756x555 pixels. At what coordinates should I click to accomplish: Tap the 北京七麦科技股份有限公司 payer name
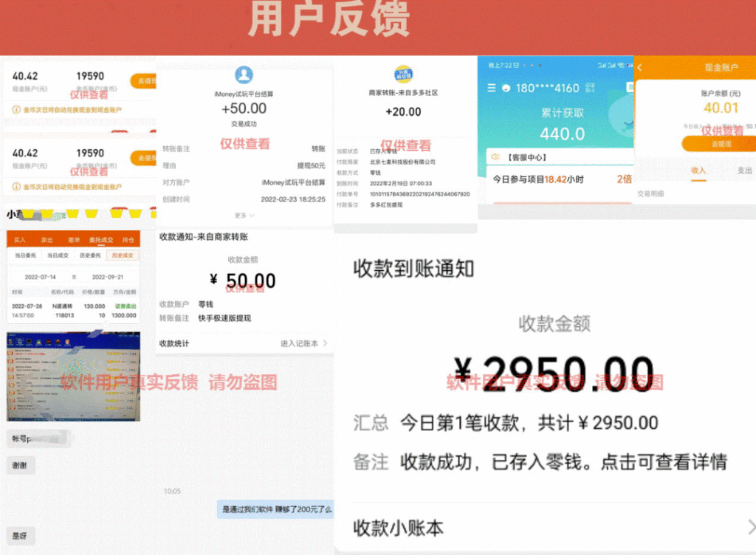(402, 162)
